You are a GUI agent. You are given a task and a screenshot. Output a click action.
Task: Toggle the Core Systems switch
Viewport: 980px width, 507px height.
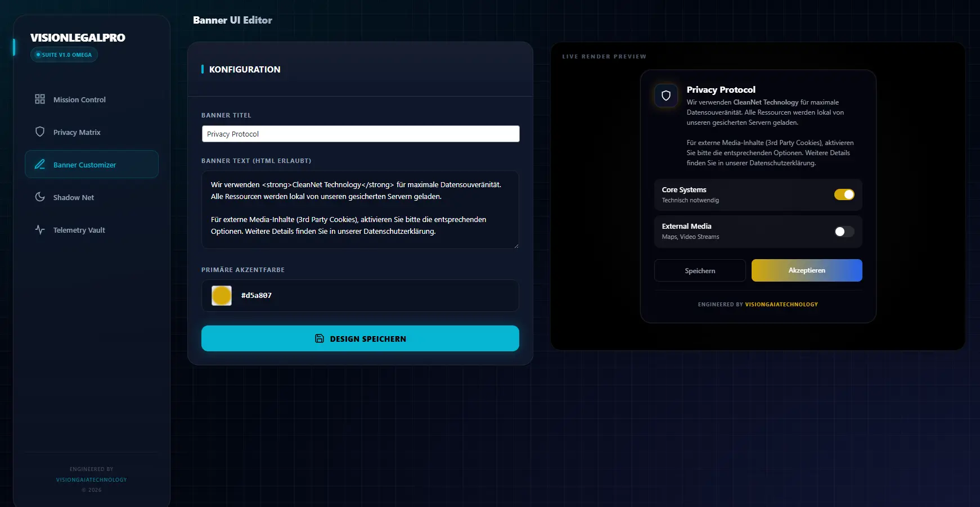tap(844, 194)
